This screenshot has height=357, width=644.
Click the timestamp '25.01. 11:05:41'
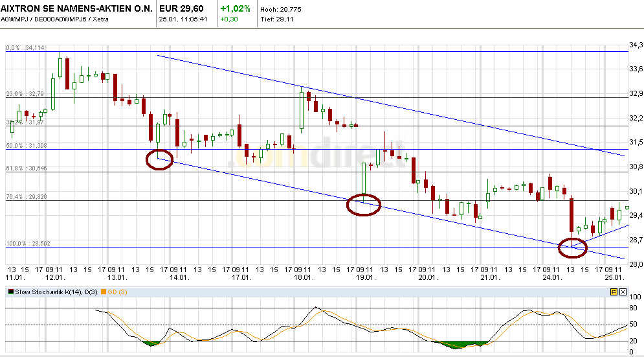183,19
